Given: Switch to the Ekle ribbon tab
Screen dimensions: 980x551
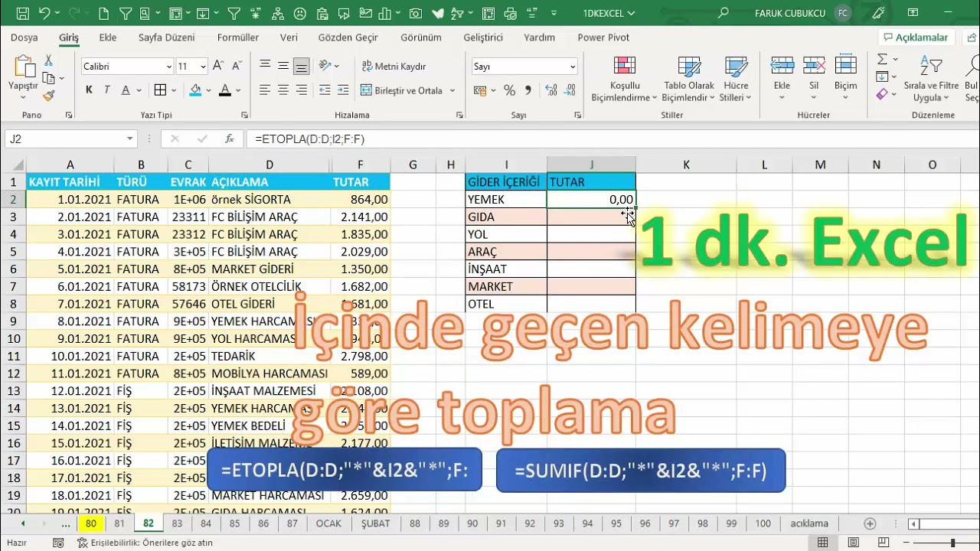Looking at the screenshot, I should [x=108, y=37].
